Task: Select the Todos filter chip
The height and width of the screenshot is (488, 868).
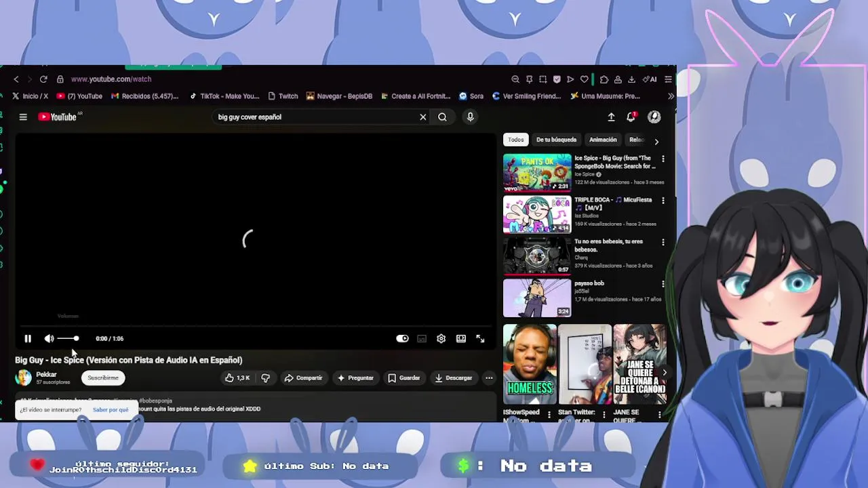Action: pos(516,140)
